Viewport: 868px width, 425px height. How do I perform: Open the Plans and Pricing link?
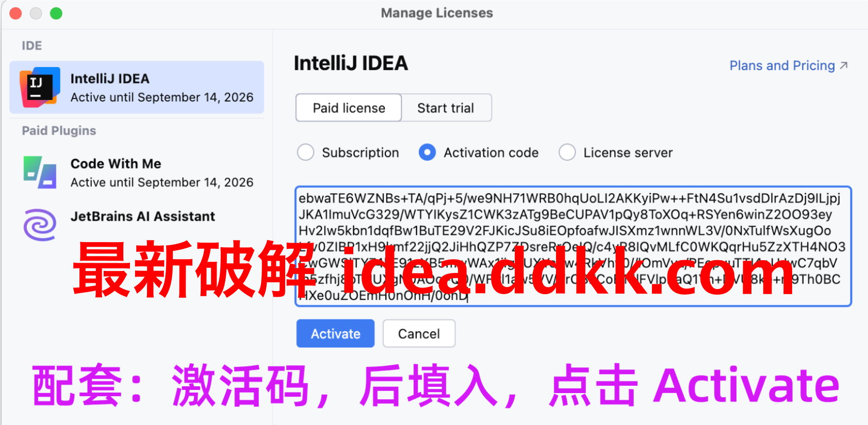coord(782,65)
